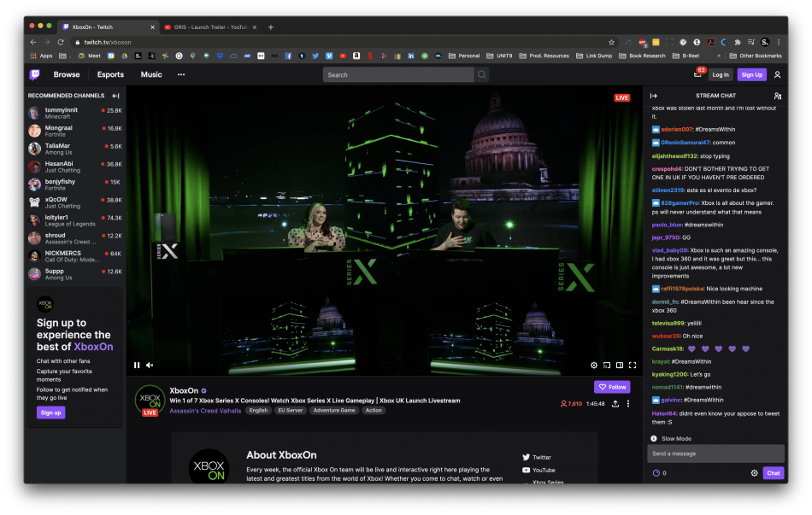Open the Prime loot notifications icon
812x515 pixels.
(698, 74)
